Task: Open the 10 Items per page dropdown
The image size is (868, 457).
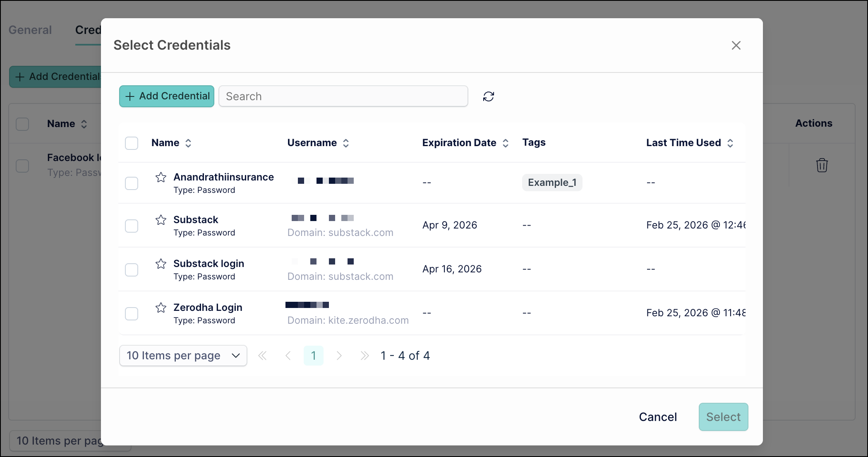Action: click(183, 355)
